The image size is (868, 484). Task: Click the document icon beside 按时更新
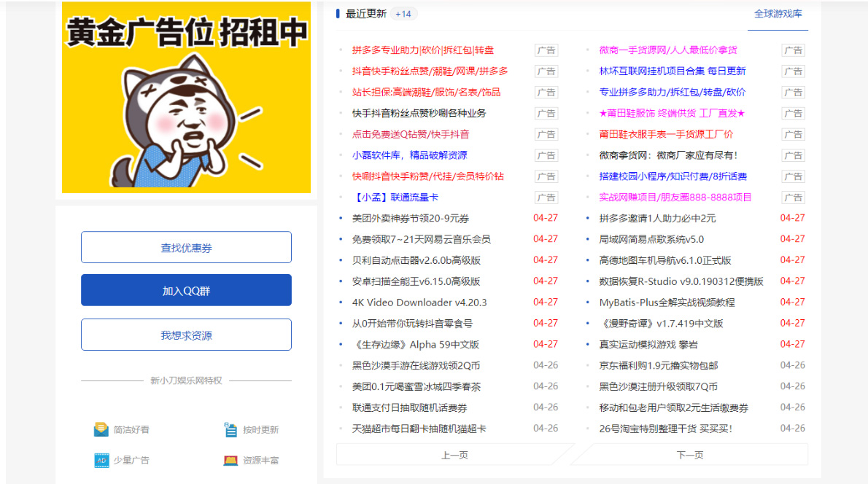pyautogui.click(x=230, y=430)
